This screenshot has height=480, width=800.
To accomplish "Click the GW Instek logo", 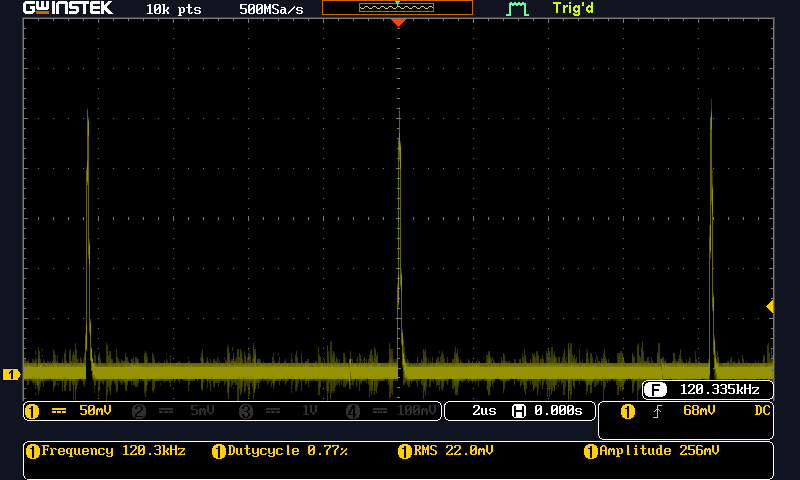I will [x=67, y=8].
